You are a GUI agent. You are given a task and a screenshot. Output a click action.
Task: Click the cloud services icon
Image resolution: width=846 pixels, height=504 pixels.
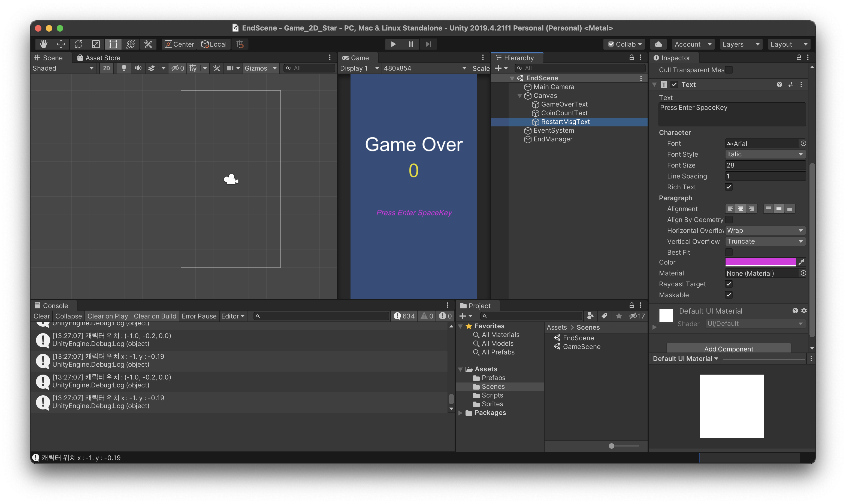coord(658,44)
